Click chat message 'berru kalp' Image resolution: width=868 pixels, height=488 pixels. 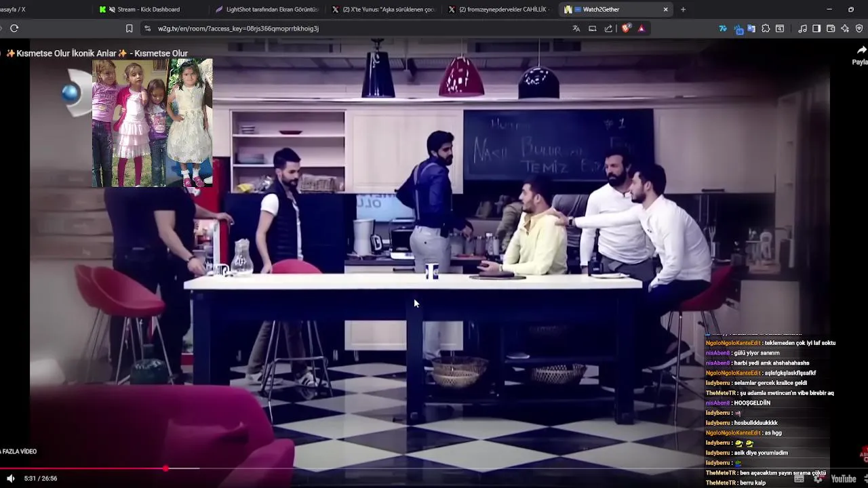click(753, 483)
